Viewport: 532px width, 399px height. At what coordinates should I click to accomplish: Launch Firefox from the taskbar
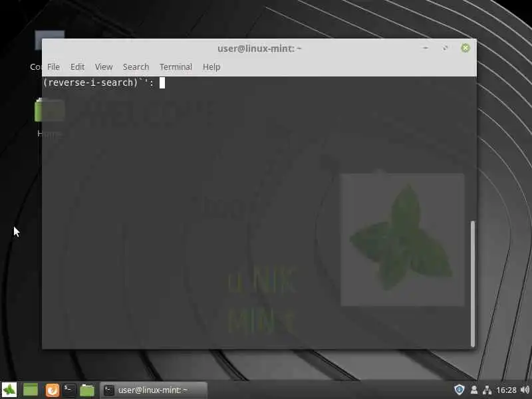[x=53, y=390]
